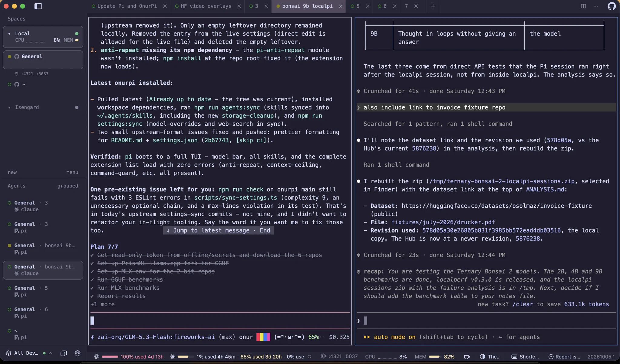
Task: Open the GitHub icon at top right
Action: tap(612, 6)
